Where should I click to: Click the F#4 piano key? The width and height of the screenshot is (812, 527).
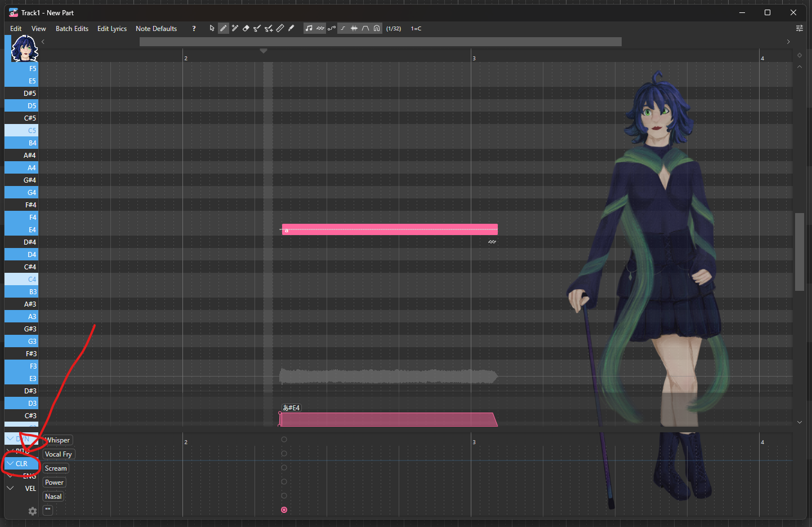(21, 205)
